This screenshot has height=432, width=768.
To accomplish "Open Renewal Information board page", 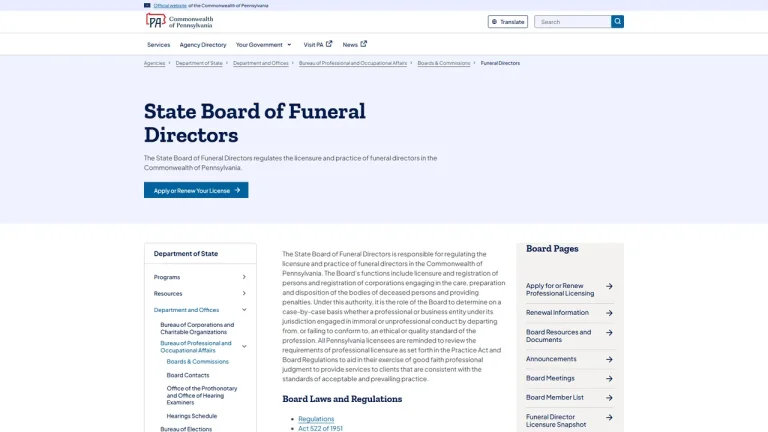I will (557, 312).
